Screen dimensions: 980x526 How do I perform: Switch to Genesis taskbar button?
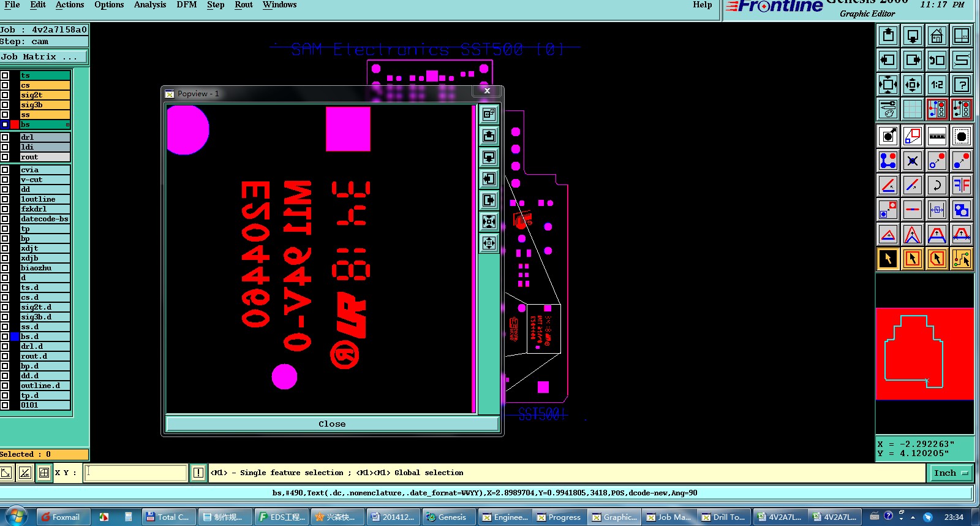click(447, 517)
